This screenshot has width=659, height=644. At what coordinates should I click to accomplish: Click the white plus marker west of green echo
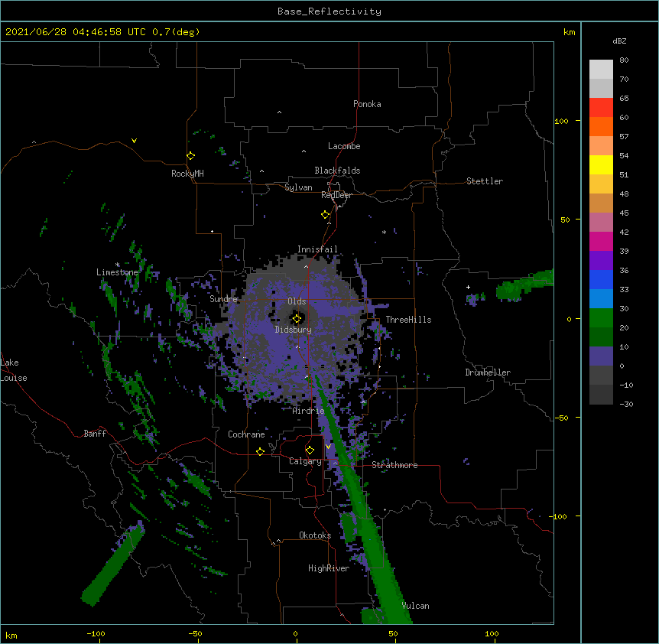coord(468,287)
